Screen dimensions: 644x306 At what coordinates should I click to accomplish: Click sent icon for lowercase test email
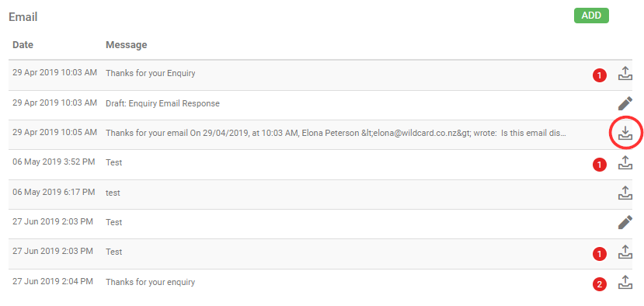(625, 193)
